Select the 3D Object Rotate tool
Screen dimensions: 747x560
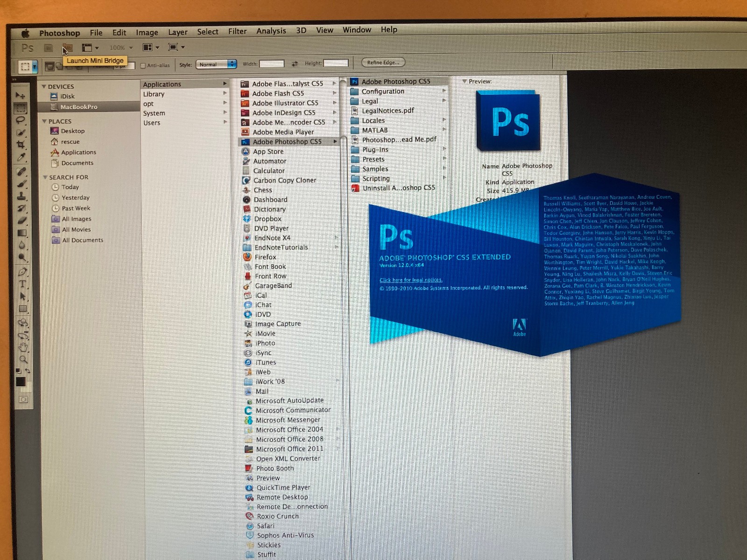tap(23, 322)
